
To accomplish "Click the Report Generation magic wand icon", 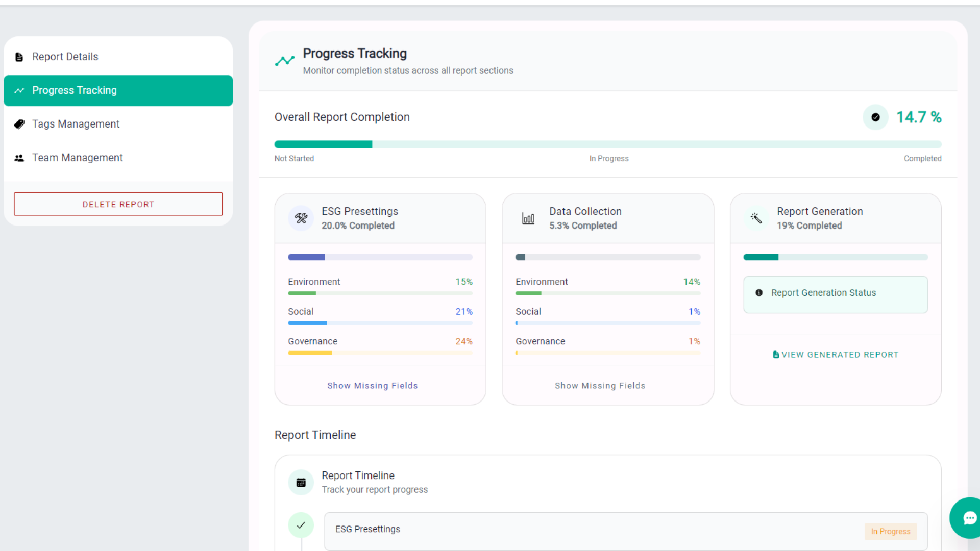I will click(756, 218).
